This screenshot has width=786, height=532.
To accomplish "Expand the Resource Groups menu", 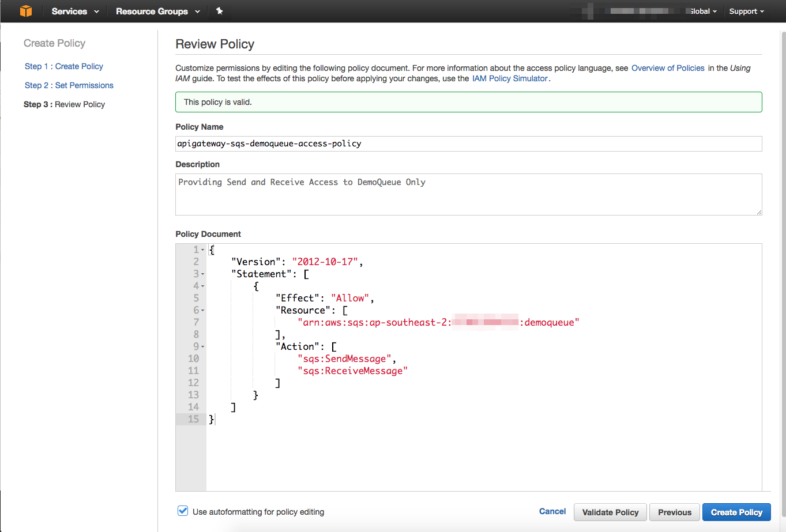I will click(157, 12).
